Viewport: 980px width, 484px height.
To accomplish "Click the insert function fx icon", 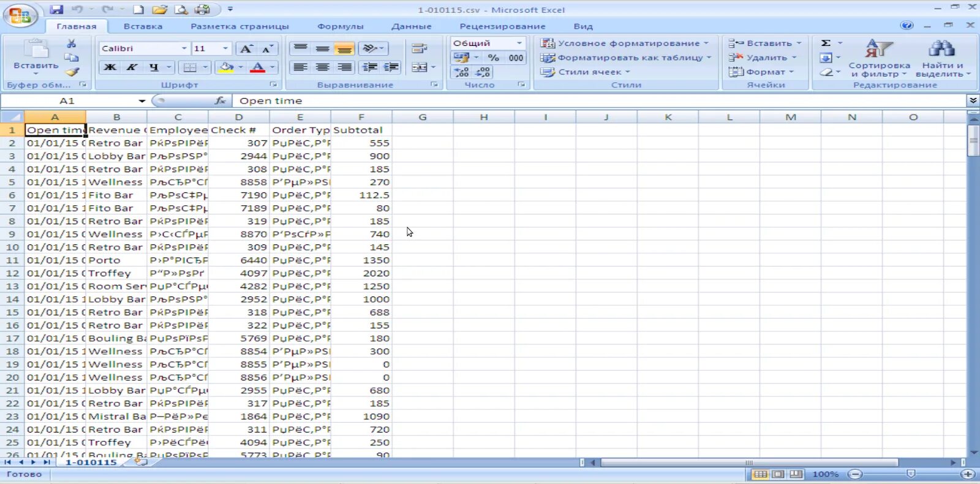I will pyautogui.click(x=221, y=100).
